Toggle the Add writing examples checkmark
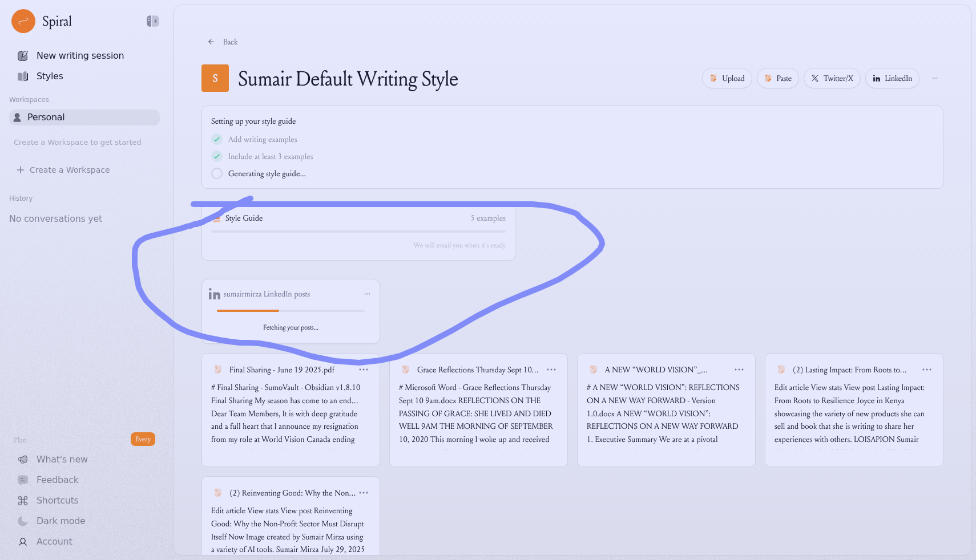The width and height of the screenshot is (976, 560). point(217,139)
